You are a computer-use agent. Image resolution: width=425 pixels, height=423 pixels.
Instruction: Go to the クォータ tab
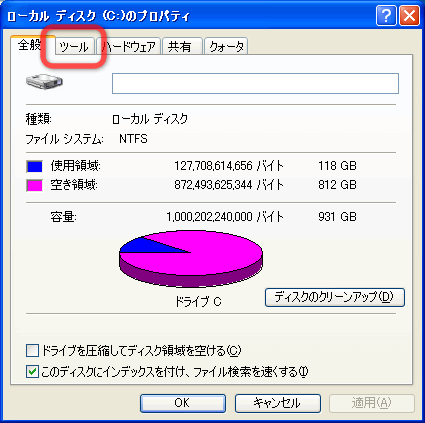click(x=226, y=46)
